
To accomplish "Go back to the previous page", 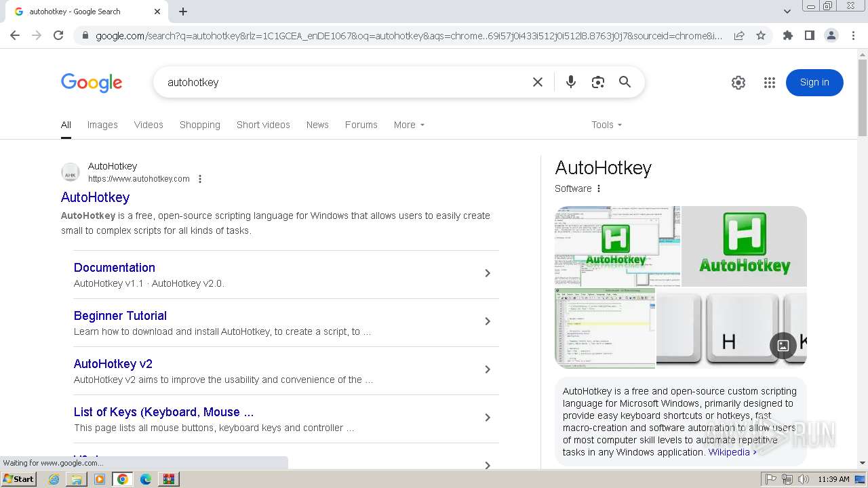I will click(15, 35).
